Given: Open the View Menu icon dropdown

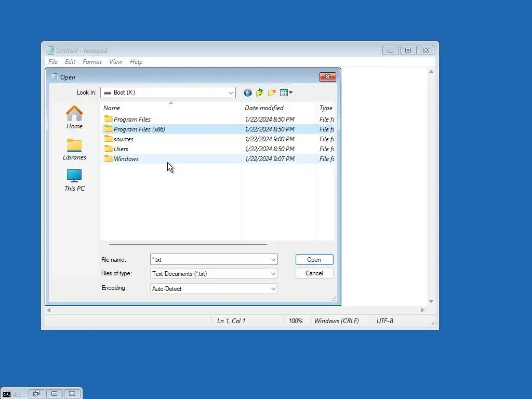Looking at the screenshot, I should click(286, 92).
